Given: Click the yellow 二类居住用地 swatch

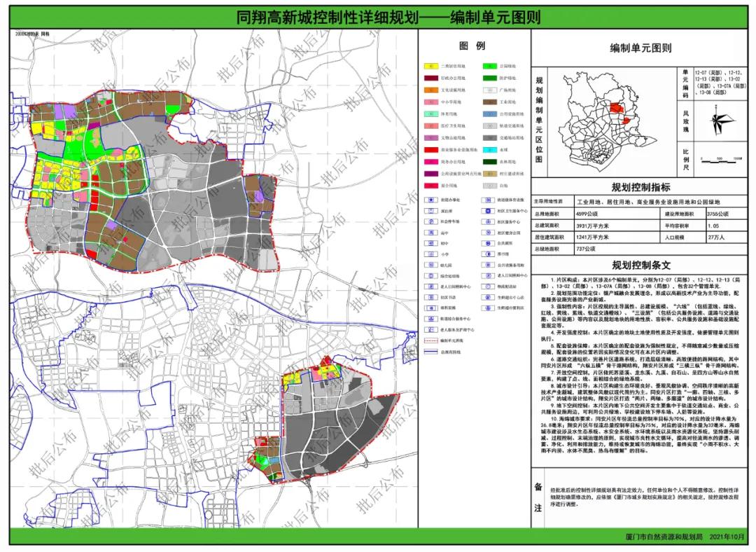Looking at the screenshot, I should (x=431, y=66).
